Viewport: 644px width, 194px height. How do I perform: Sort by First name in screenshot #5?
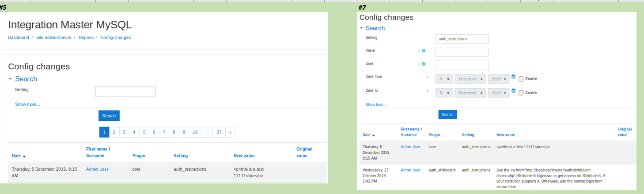point(97,149)
